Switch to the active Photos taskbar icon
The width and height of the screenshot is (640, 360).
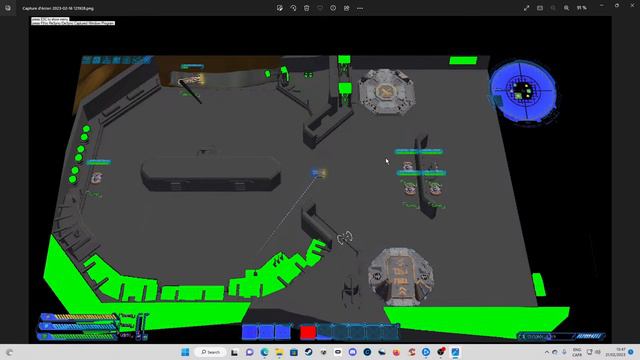(456, 352)
